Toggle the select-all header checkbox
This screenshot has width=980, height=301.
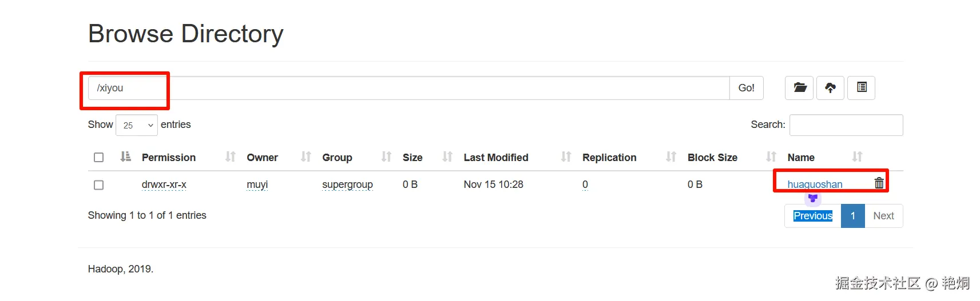pyautogui.click(x=99, y=157)
